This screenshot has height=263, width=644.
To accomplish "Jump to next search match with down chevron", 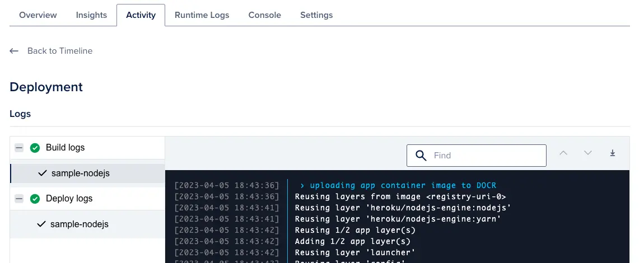I will click(x=588, y=153).
